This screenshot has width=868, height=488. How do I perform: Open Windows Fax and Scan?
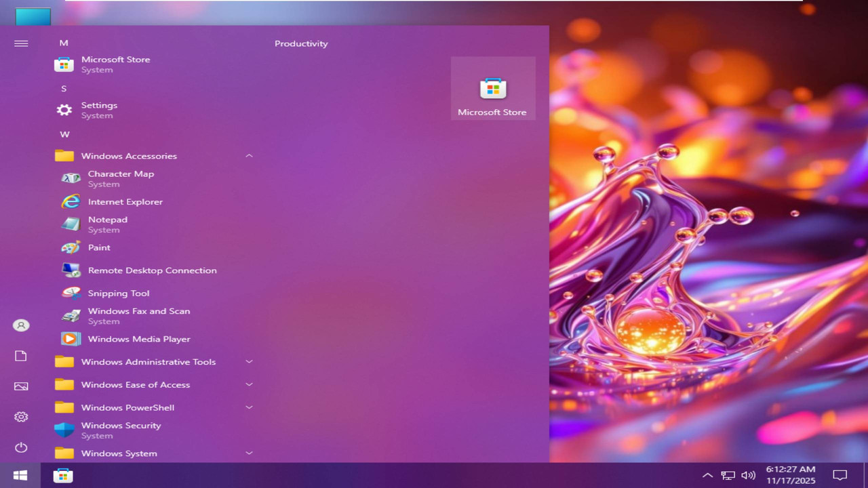[x=155, y=316]
